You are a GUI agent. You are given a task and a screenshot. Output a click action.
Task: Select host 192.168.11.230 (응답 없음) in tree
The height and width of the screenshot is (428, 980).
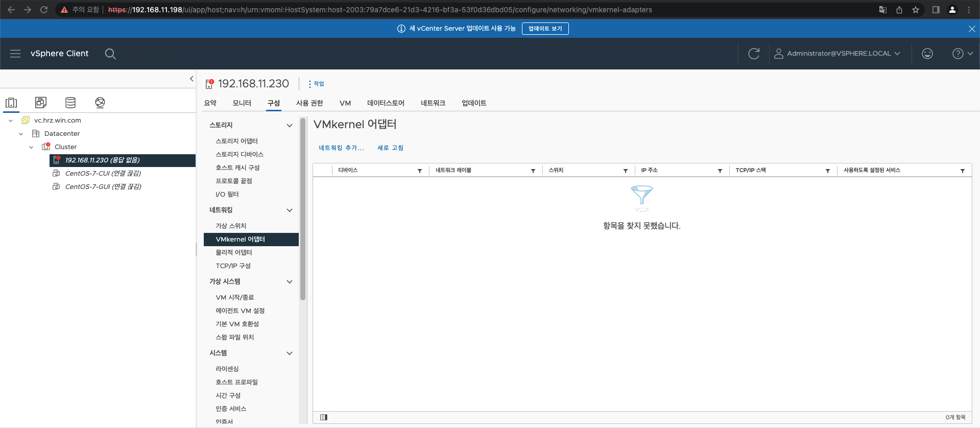click(x=123, y=160)
